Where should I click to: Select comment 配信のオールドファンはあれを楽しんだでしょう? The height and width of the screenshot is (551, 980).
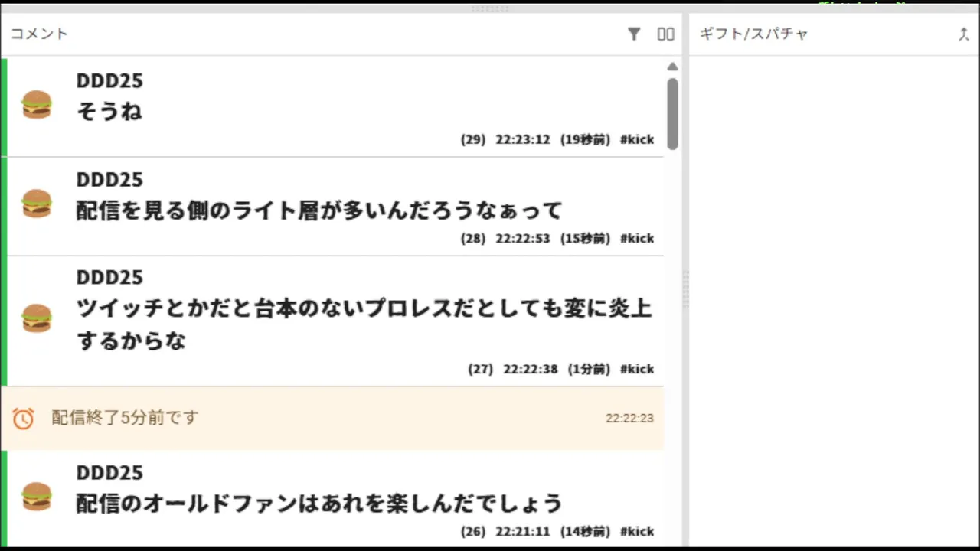319,504
